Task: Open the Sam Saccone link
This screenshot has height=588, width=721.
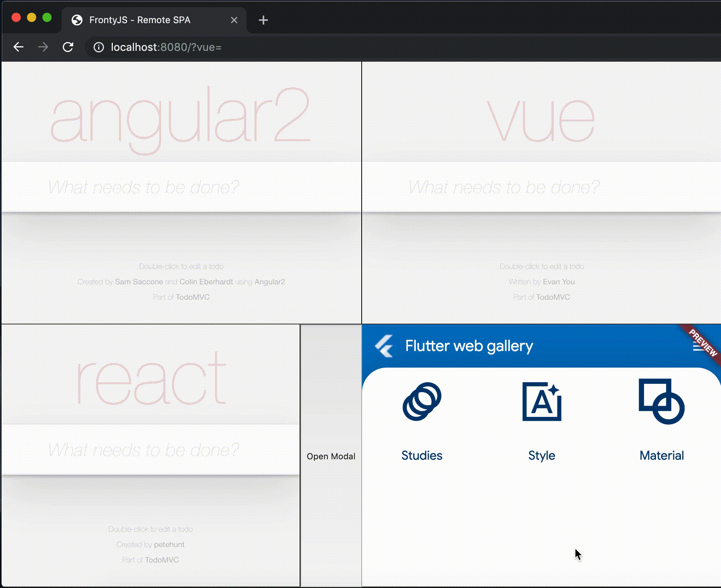Action: pyautogui.click(x=139, y=282)
